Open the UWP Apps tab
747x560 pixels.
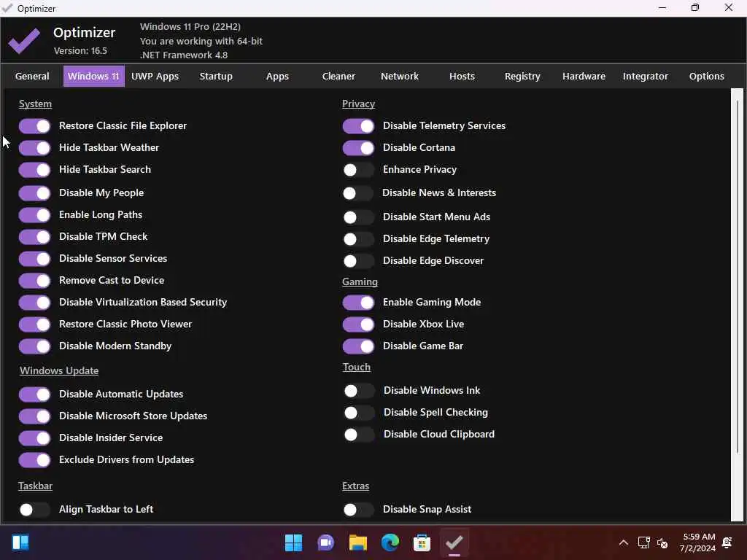coord(155,76)
